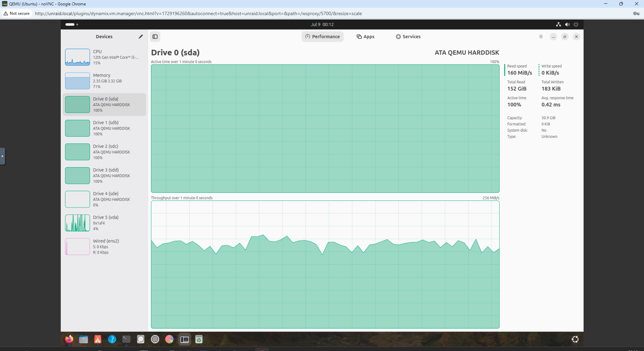Edit the Devices list with the pencil icon
This screenshot has width=644, height=351.
tap(141, 37)
